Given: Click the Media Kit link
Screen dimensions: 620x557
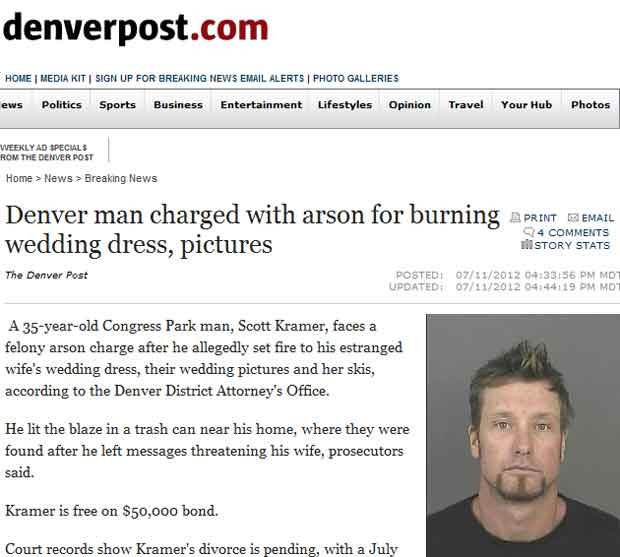Looking at the screenshot, I should (x=63, y=78).
